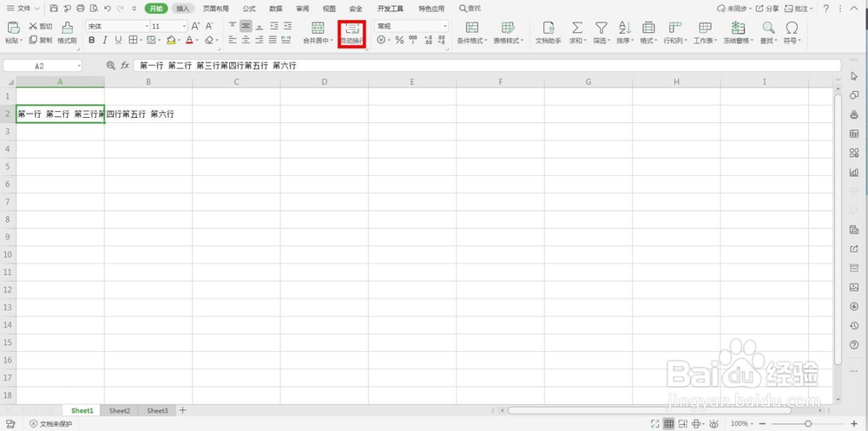The width and height of the screenshot is (868, 431).
Task: Open the 100% zoom level dropdown
Action: point(740,423)
